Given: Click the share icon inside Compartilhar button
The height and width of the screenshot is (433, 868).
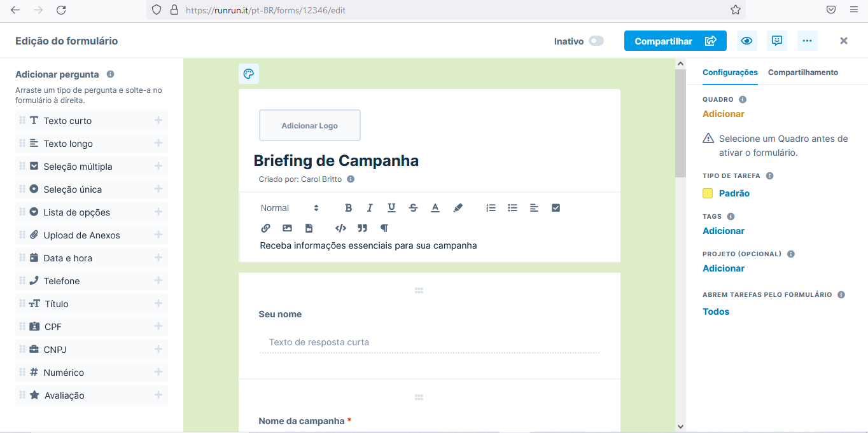Looking at the screenshot, I should pyautogui.click(x=711, y=41).
